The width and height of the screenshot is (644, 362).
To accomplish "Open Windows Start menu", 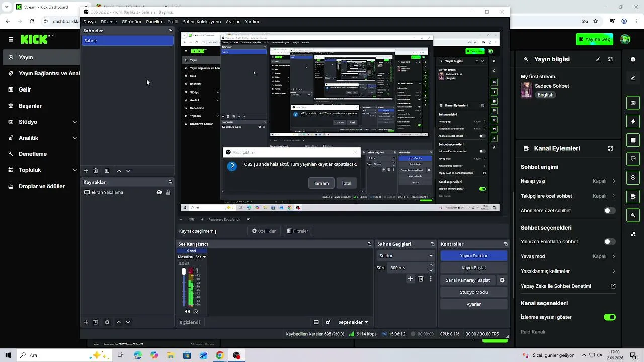I will tap(8, 355).
